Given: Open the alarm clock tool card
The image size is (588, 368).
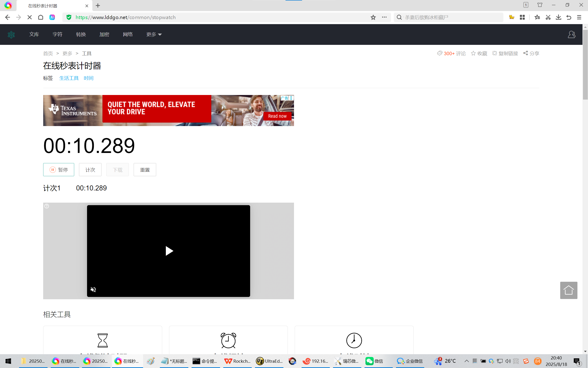Looking at the screenshot, I should click(228, 340).
